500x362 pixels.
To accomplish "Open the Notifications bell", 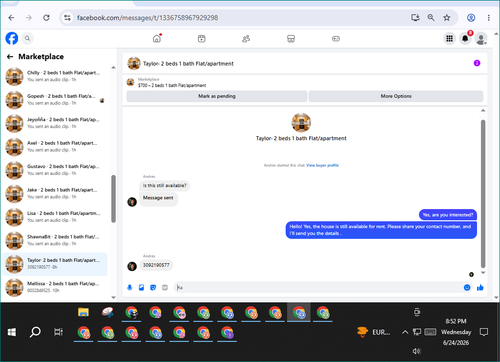I will point(465,39).
